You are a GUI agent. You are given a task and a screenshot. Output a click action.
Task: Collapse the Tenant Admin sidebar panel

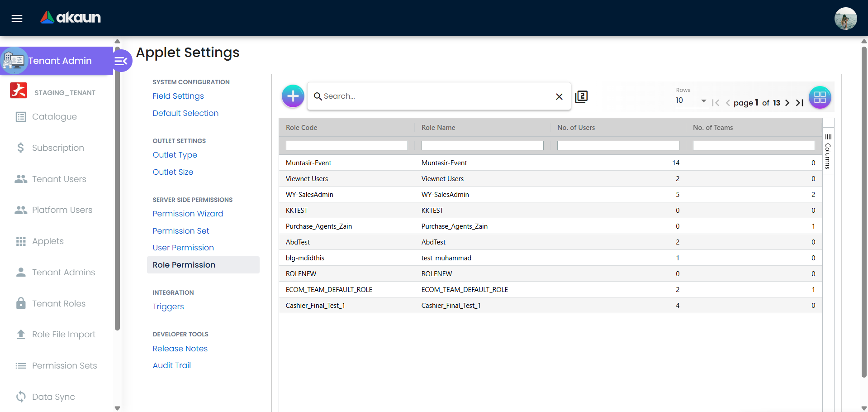pos(121,60)
